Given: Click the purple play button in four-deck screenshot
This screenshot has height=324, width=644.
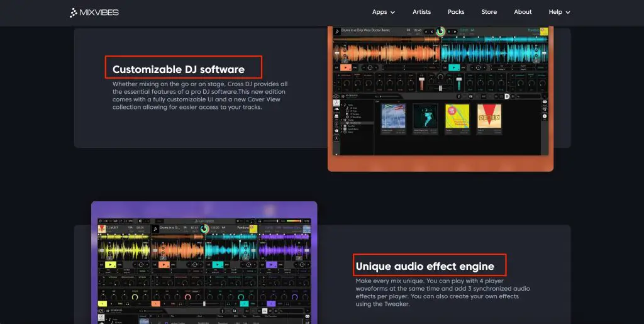Looking at the screenshot, I should pyautogui.click(x=272, y=265).
